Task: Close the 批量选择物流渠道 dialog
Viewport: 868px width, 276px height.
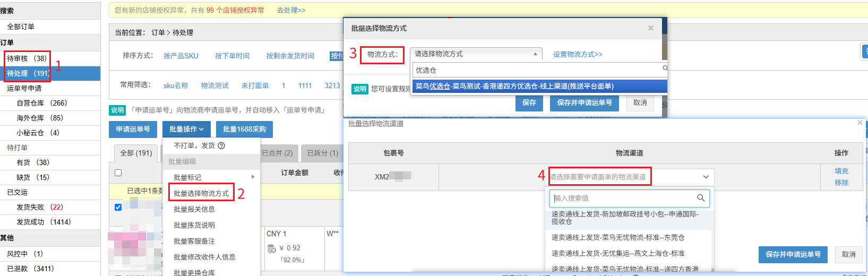Action: [860, 123]
